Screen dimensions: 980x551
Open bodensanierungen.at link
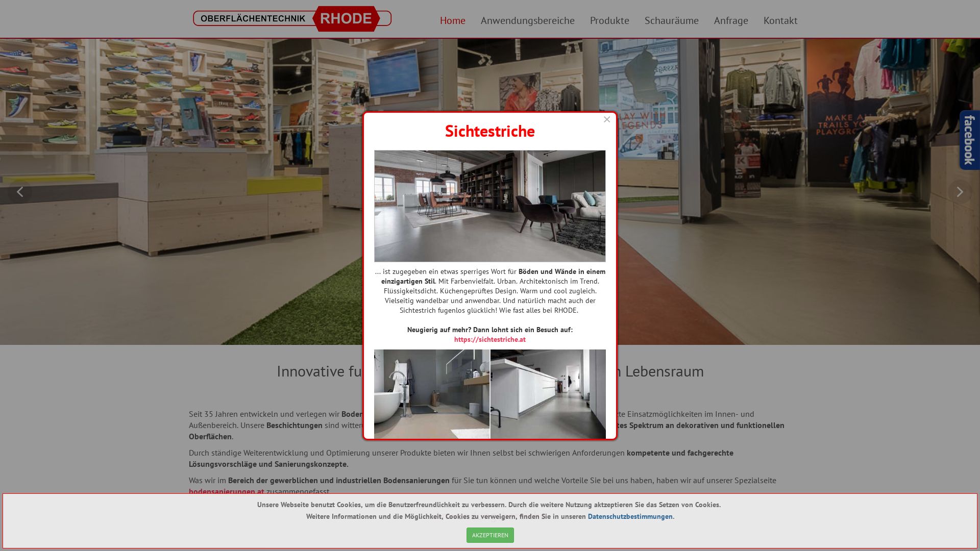[227, 490]
